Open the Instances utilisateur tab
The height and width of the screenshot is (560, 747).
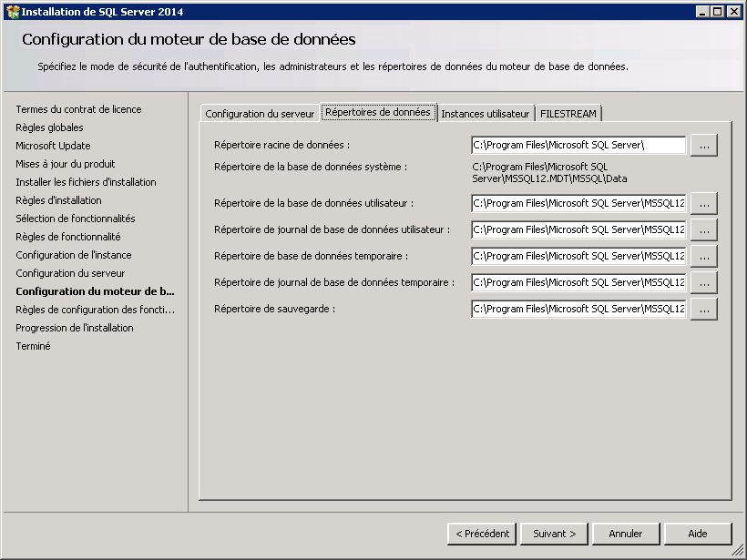click(485, 114)
